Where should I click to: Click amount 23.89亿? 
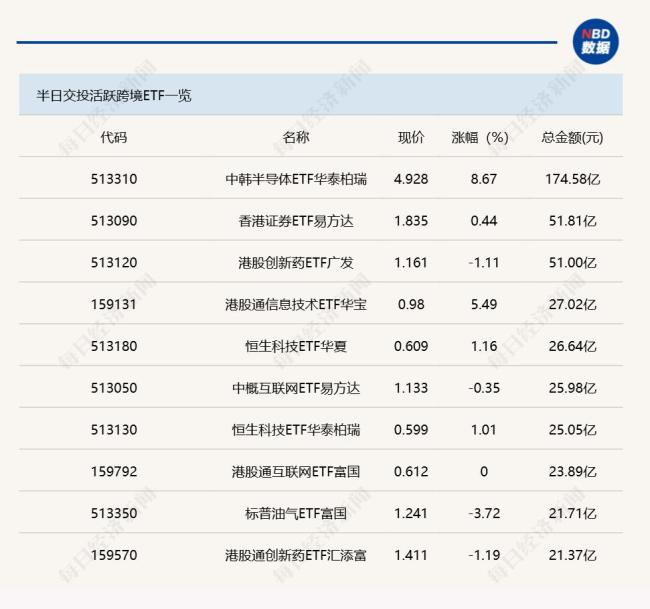click(x=572, y=472)
